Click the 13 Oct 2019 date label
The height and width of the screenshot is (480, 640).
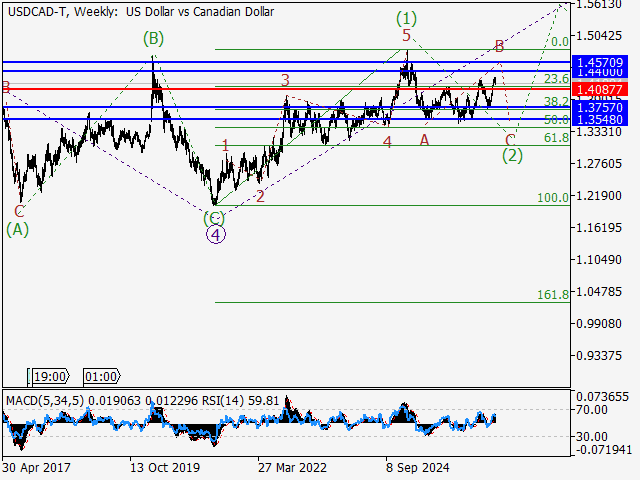[164, 467]
